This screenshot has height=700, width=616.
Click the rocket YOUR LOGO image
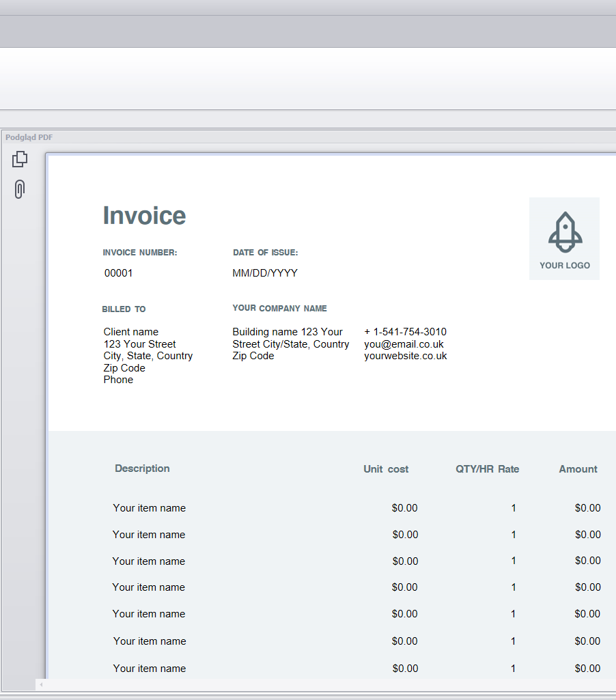click(x=564, y=238)
